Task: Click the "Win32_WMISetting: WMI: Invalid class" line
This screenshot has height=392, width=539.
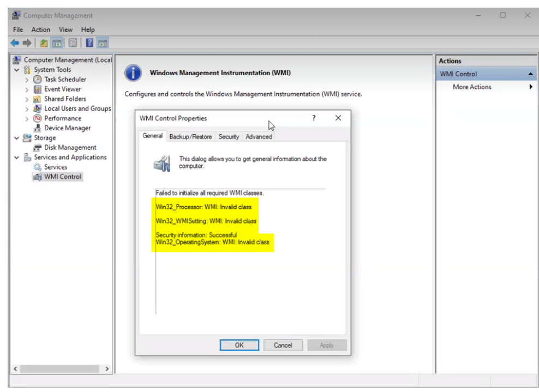Action: coord(206,221)
